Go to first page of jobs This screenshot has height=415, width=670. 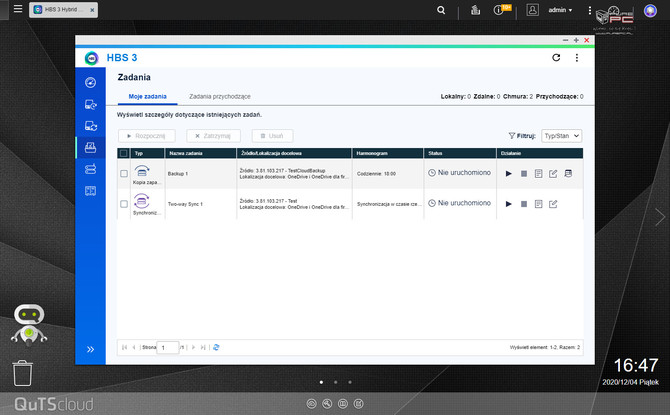pyautogui.click(x=124, y=347)
